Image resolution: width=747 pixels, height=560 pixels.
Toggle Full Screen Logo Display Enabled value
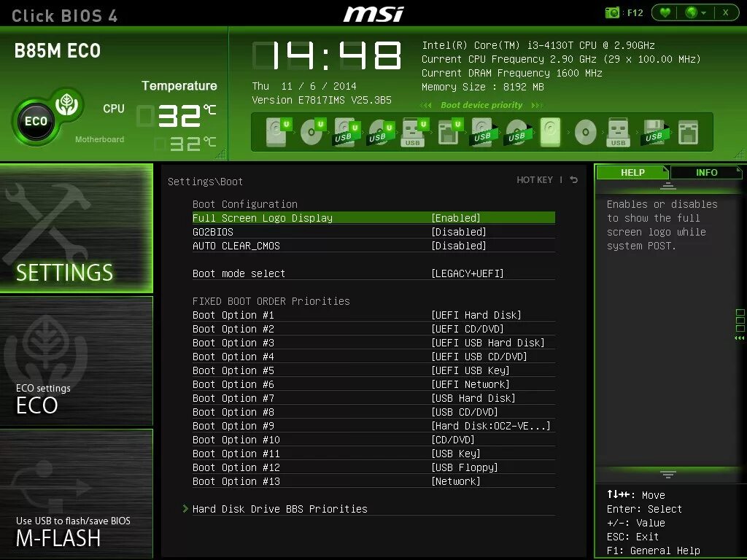456,218
